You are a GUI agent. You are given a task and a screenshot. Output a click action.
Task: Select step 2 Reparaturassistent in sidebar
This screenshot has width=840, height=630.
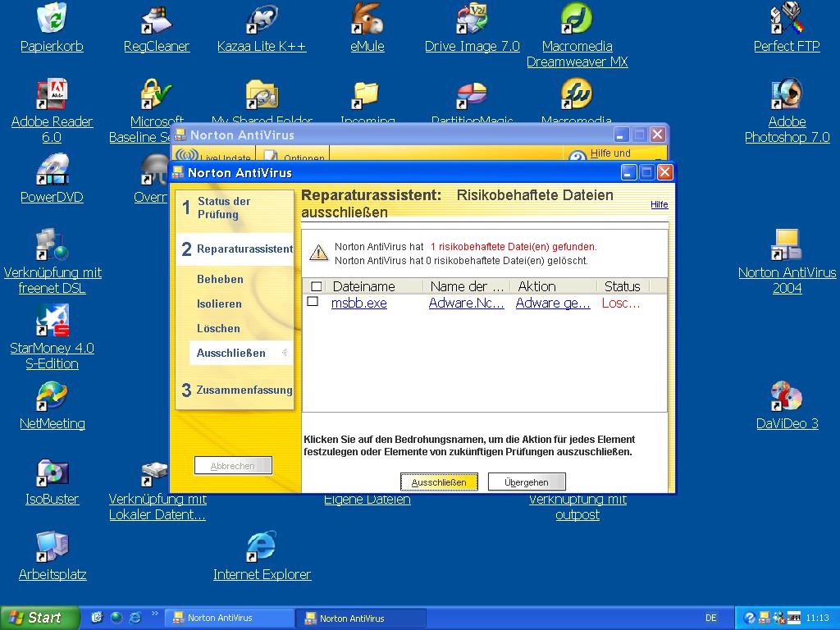(x=235, y=249)
